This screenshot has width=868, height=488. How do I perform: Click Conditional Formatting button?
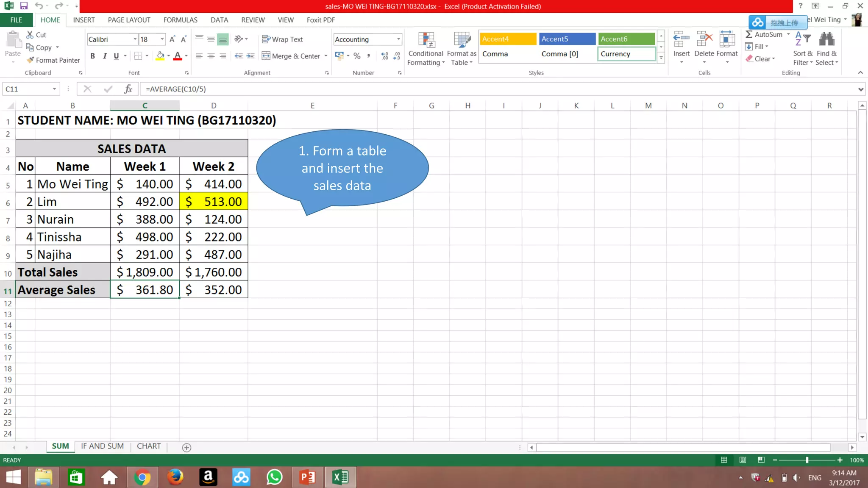pyautogui.click(x=426, y=49)
